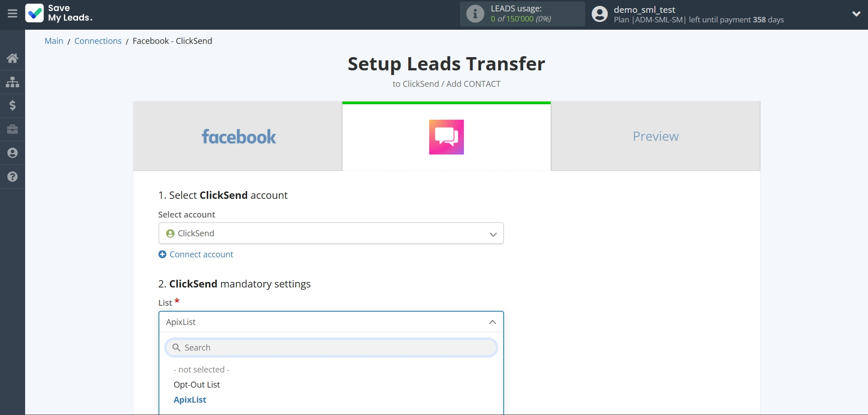Click the demo_sml_test user avatar icon
Viewport: 868px width, 415px height.
(600, 14)
